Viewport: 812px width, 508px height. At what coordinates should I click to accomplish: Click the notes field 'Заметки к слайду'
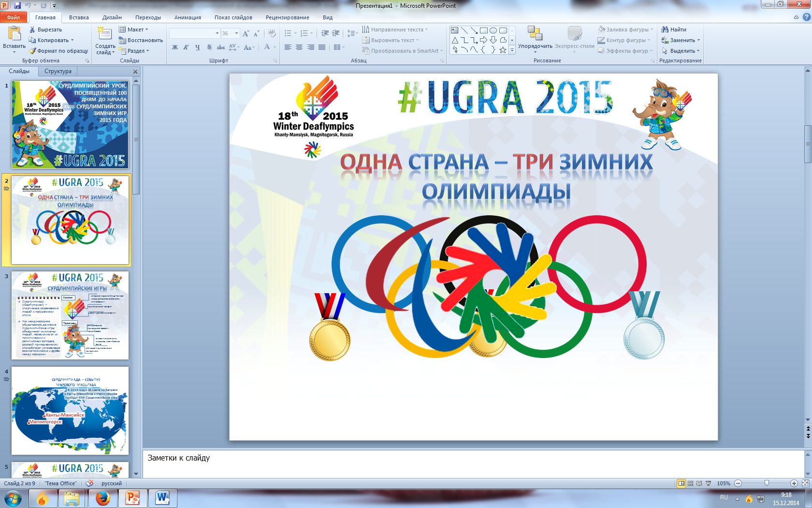click(473, 464)
